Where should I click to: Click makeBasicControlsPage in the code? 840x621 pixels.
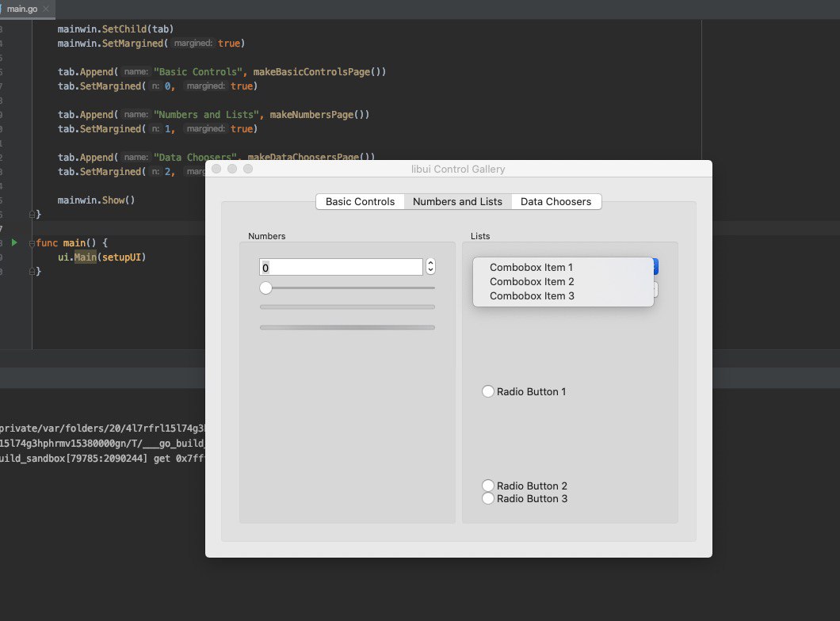coord(313,72)
